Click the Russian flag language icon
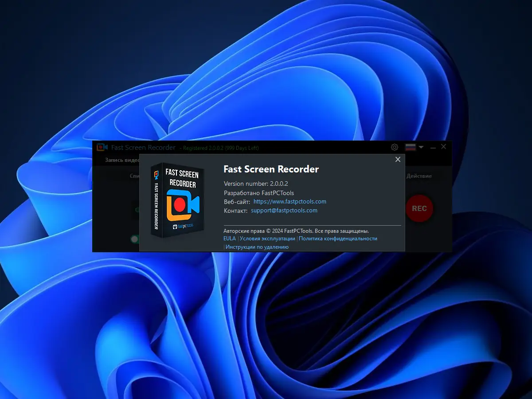The width and height of the screenshot is (532, 399). click(410, 147)
